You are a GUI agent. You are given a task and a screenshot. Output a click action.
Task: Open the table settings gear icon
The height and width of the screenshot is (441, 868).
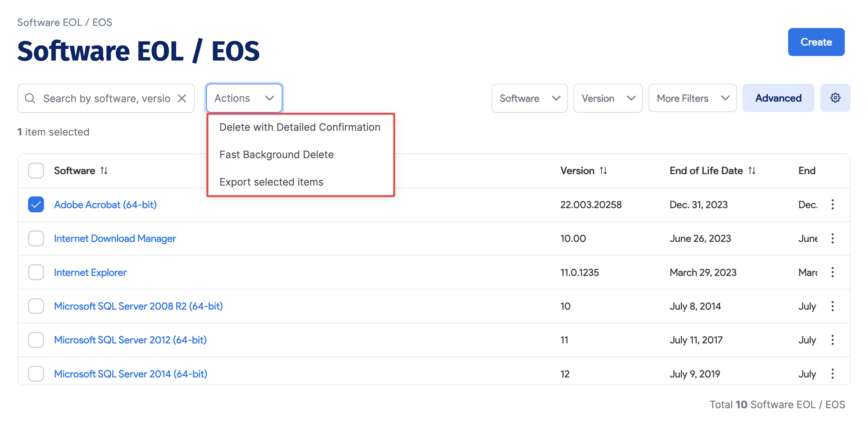pos(835,98)
